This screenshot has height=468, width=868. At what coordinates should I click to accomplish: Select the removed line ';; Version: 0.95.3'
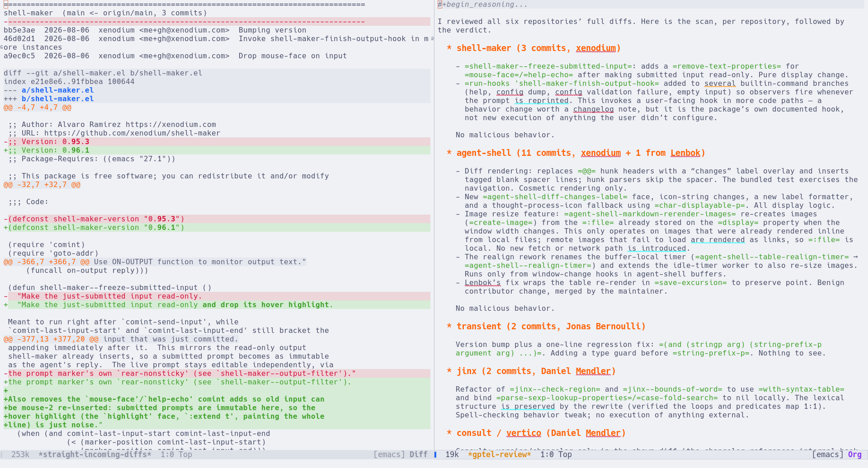click(x=217, y=142)
